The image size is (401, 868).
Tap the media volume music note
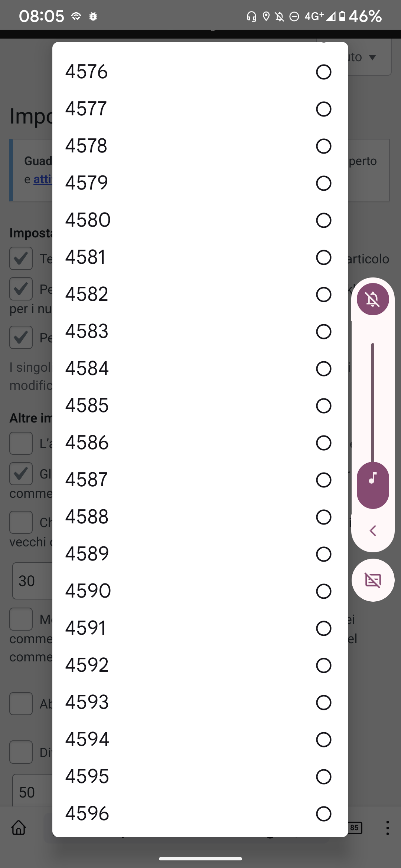(373, 478)
